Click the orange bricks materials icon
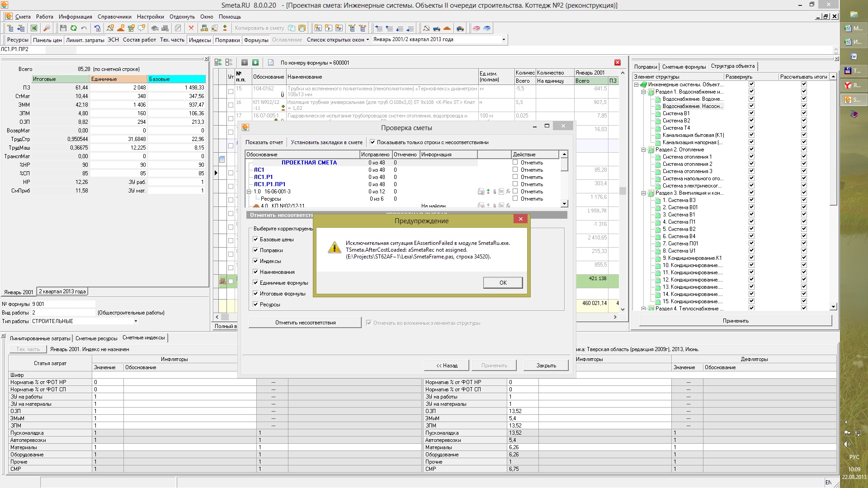 [x=447, y=28]
